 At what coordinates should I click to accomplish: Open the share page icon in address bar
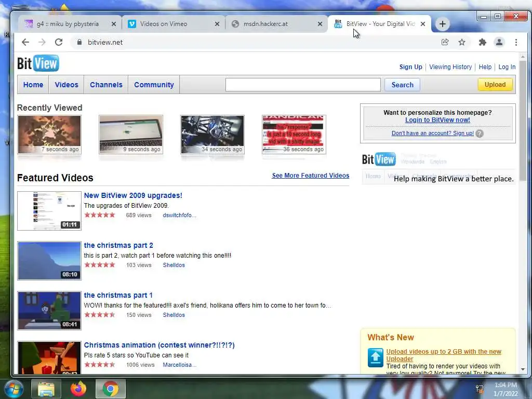[445, 42]
